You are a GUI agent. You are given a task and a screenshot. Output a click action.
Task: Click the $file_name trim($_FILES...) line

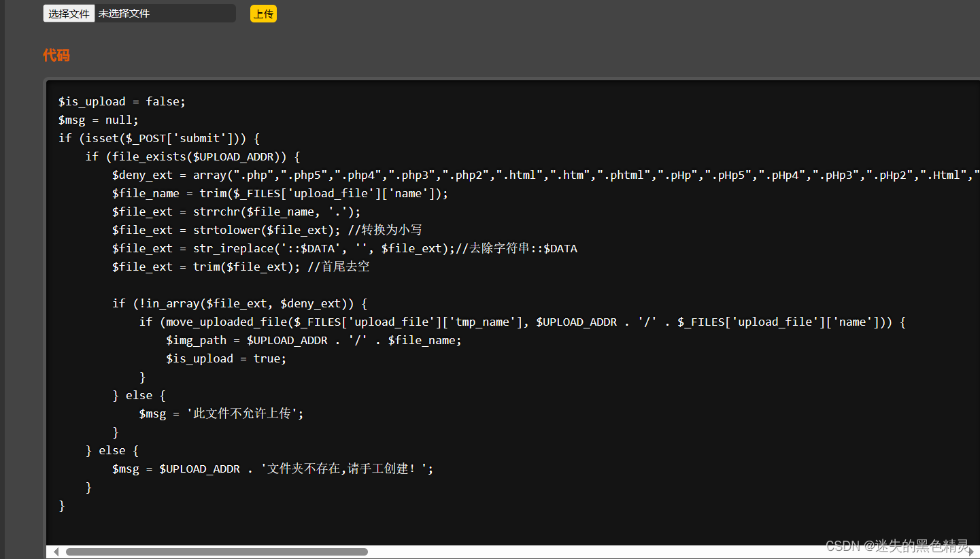coord(280,193)
